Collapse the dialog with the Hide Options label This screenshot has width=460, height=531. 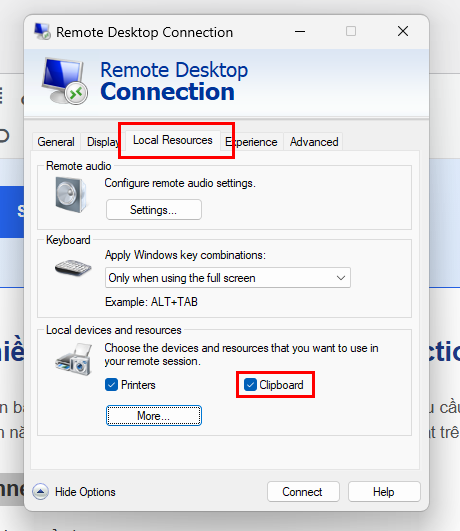click(x=85, y=492)
